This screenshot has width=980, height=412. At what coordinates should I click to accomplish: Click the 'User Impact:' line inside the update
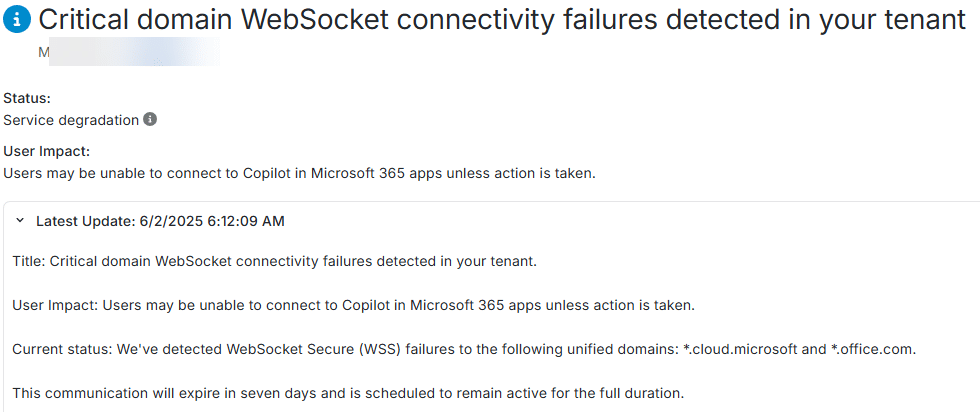[x=353, y=305]
